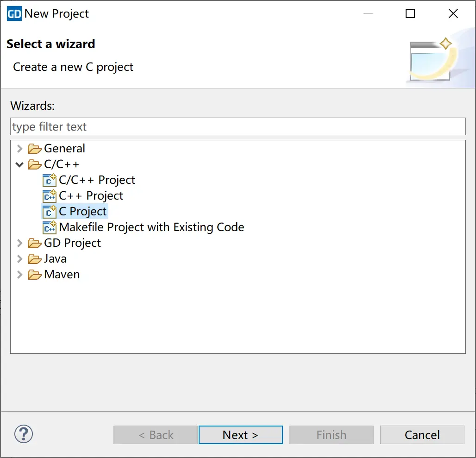
Task: Expand the Java category arrow
Action: [19, 259]
